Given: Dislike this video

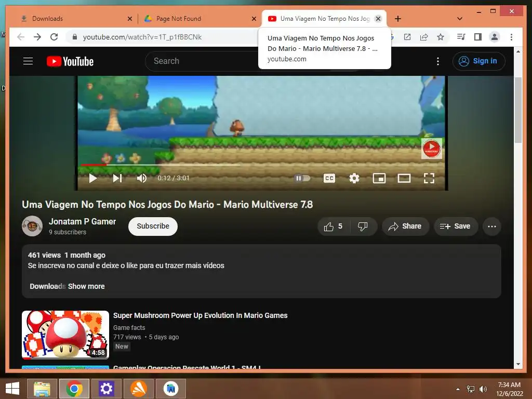Looking at the screenshot, I should [363, 227].
